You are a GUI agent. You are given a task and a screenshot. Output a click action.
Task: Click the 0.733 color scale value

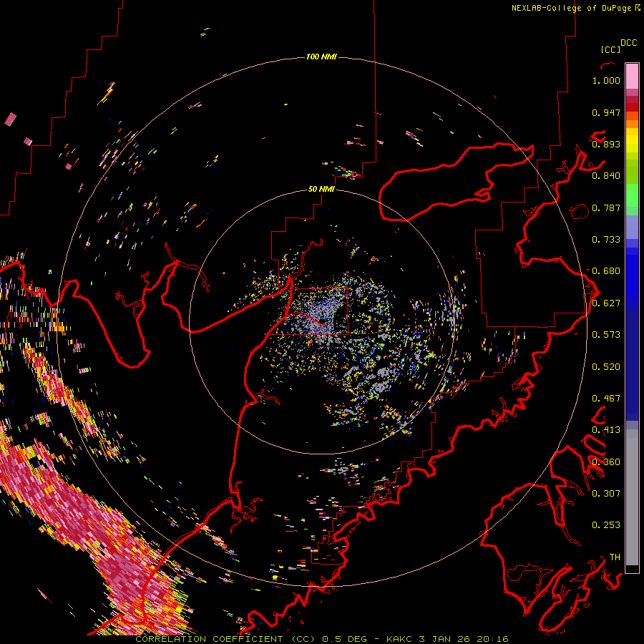coord(606,240)
